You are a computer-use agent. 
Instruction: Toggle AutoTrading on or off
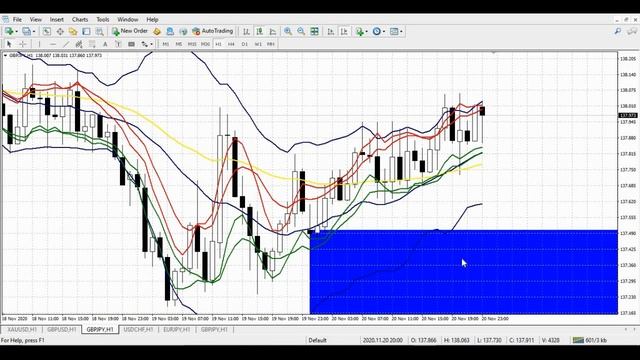(212, 31)
